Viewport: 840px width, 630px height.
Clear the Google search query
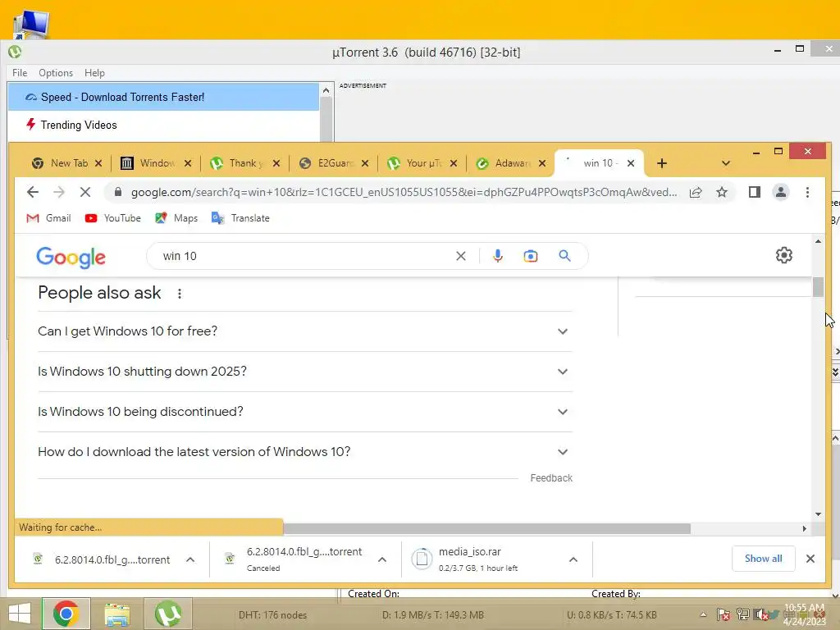click(461, 256)
